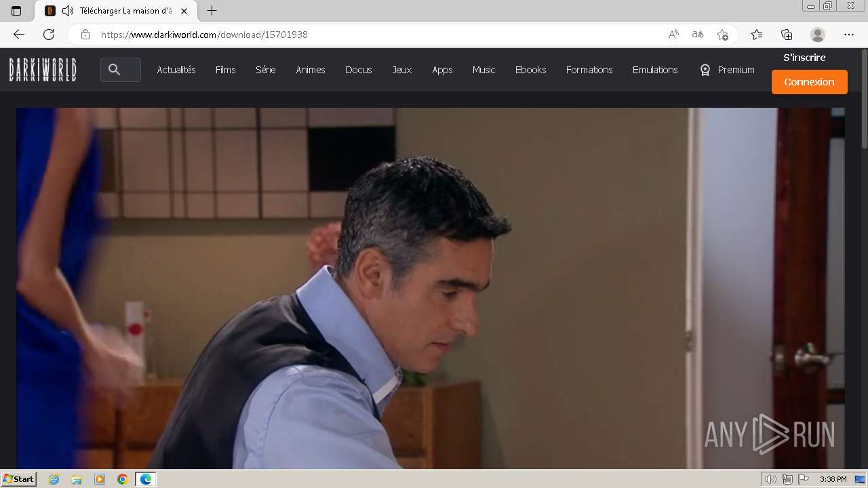Open the Série section
The height and width of the screenshot is (488, 868).
coord(266,70)
